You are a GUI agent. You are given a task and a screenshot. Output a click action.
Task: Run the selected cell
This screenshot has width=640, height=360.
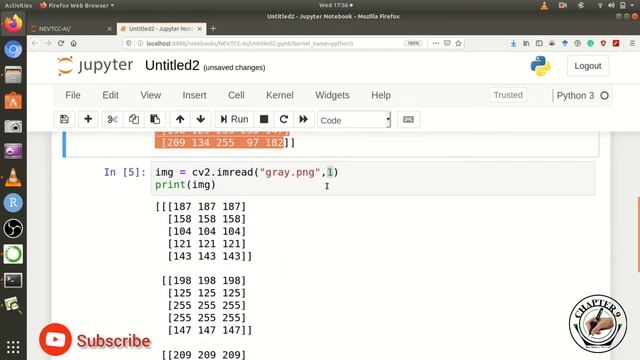click(234, 119)
